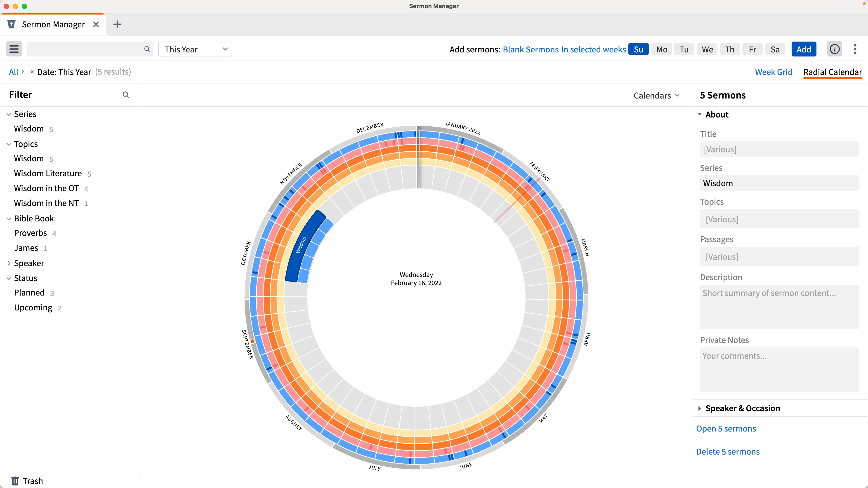The height and width of the screenshot is (488, 868).
Task: Open the info panel icon
Action: [834, 49]
